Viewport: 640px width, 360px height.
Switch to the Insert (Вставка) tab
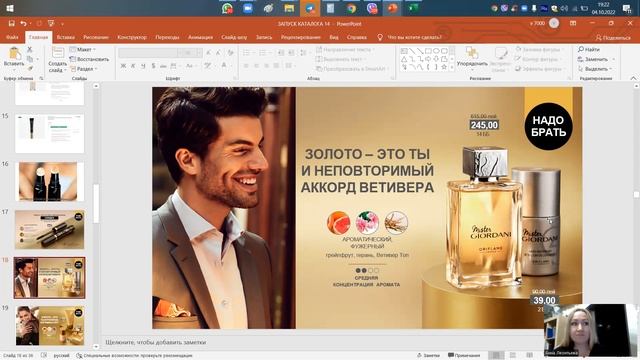[65, 37]
